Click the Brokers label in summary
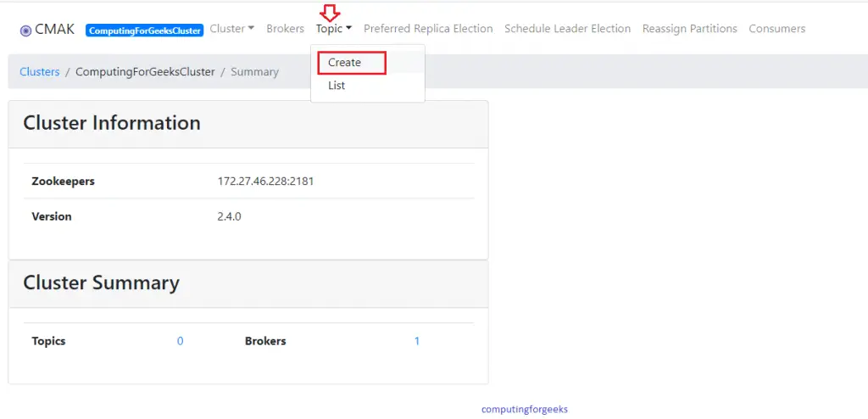 [265, 341]
